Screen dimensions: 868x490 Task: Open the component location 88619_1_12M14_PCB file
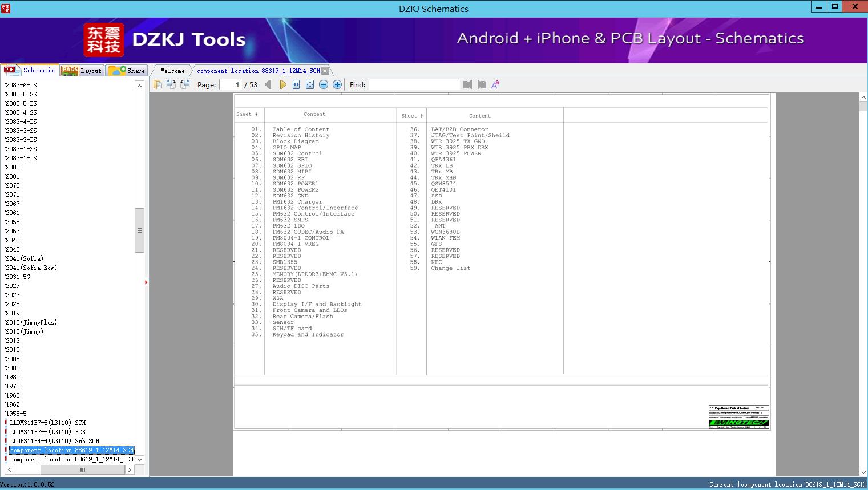coord(72,459)
